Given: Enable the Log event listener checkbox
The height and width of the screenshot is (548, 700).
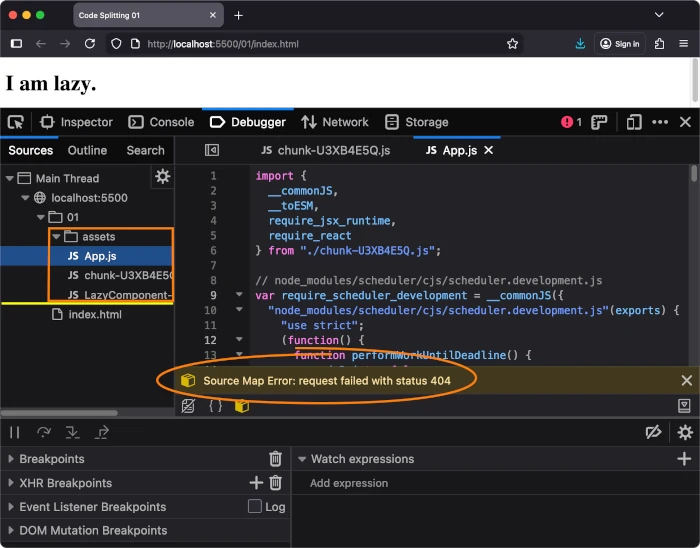Looking at the screenshot, I should click(254, 506).
